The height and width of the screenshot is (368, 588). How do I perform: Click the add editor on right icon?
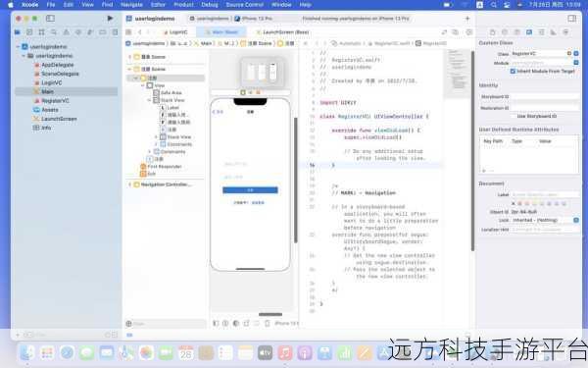coord(469,32)
